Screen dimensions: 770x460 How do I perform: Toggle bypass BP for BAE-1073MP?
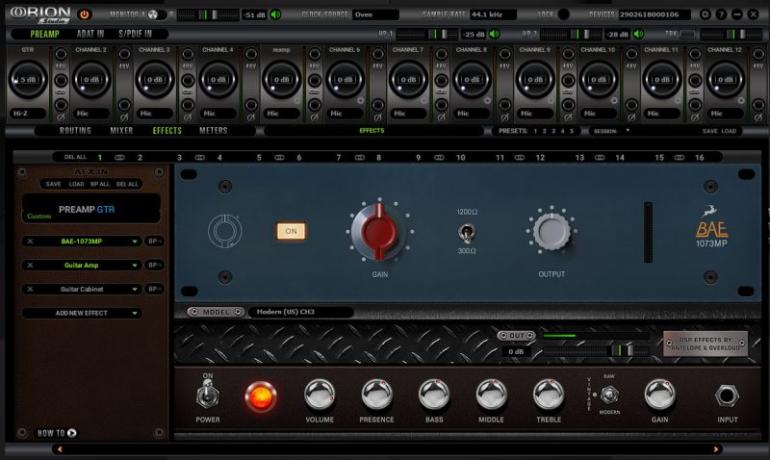pos(154,241)
